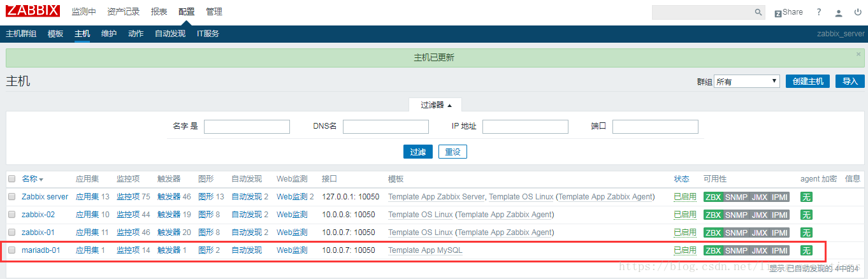
Task: Open the mariadb-01 host link
Action: 41,250
